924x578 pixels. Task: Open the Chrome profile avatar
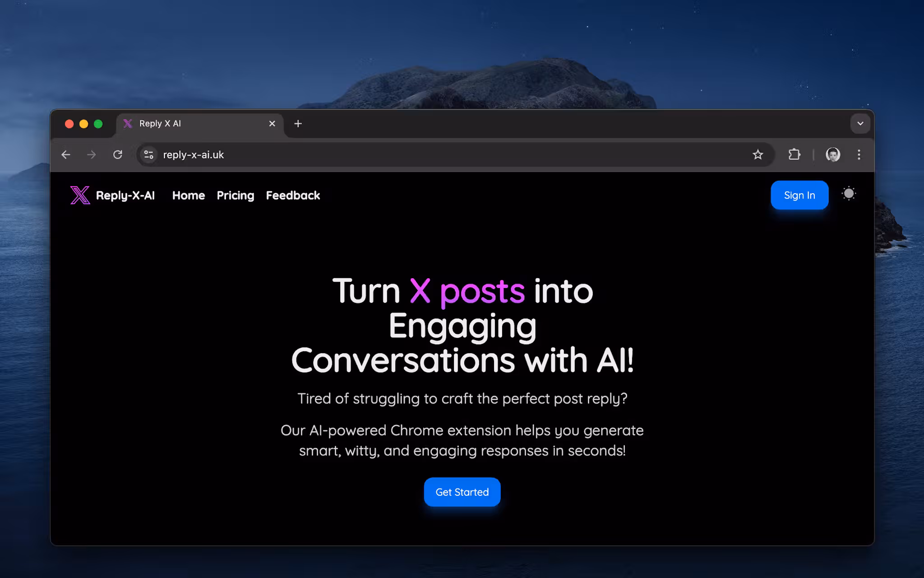pos(833,155)
